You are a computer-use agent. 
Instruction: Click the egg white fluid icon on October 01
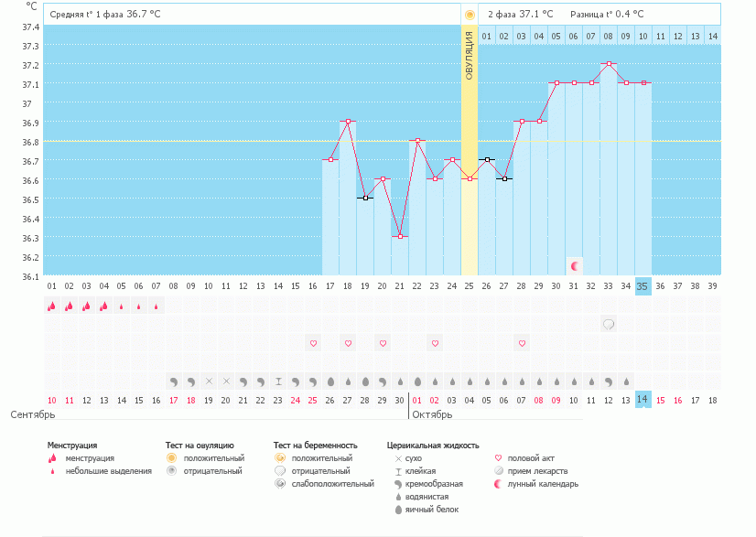point(417,381)
